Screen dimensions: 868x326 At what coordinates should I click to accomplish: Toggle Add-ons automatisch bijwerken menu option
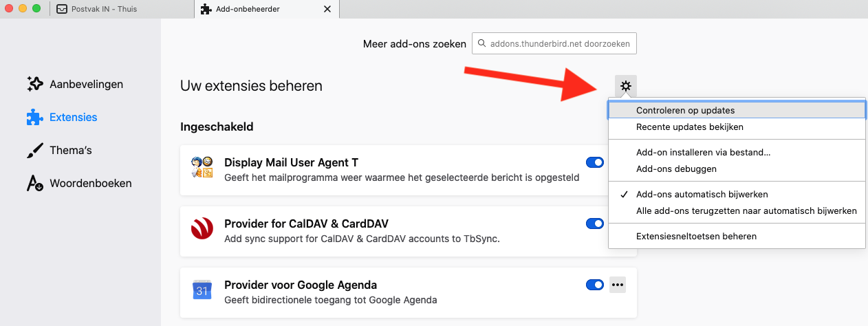(702, 195)
